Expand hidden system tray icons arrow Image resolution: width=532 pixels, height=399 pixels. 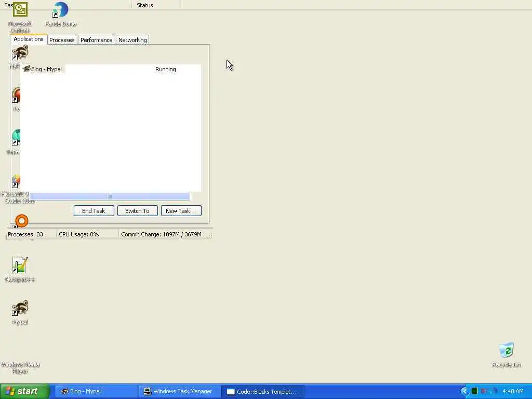coord(464,391)
